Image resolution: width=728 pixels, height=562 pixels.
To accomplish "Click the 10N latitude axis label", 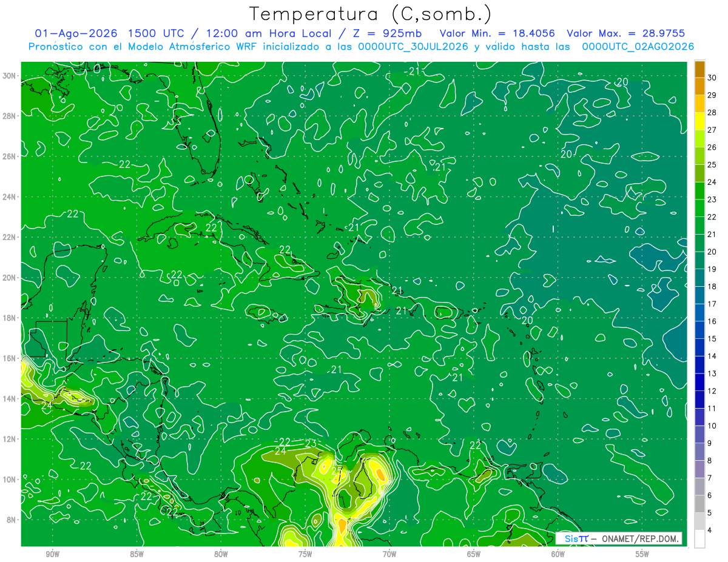I will (10, 479).
